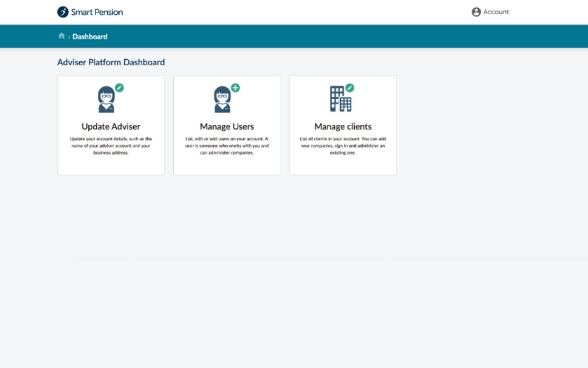Open the Manage Users heading link

point(227,127)
